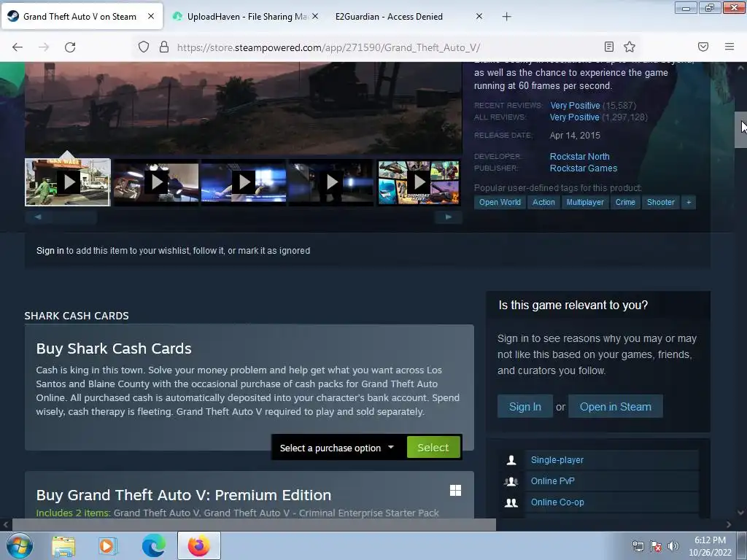Select the Shooter tag

pos(660,203)
